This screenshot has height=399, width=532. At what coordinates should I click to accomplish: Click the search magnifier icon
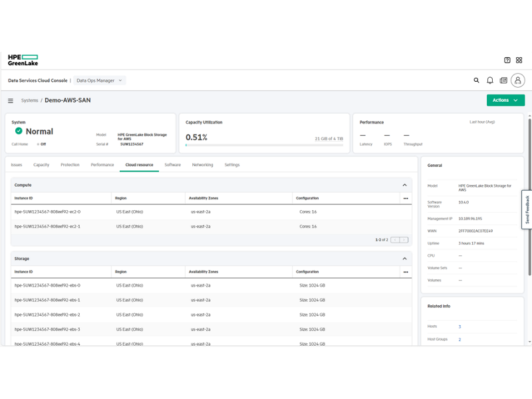pos(476,80)
